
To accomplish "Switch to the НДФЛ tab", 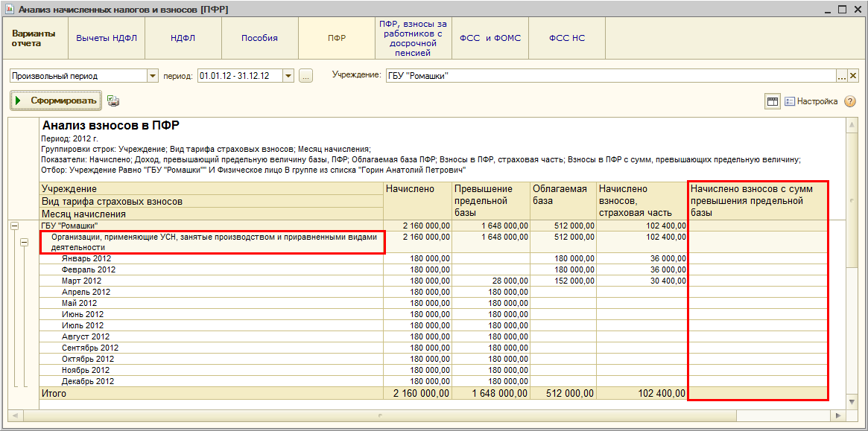I will tap(183, 38).
